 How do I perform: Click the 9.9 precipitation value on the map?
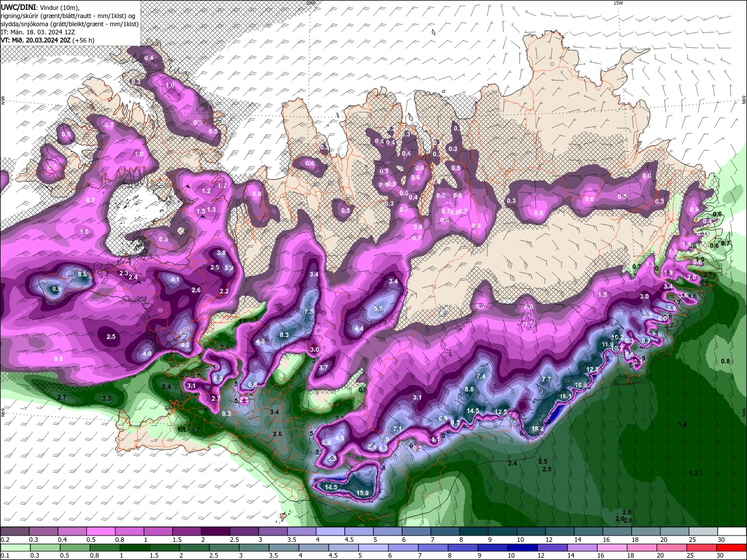[x=57, y=289]
